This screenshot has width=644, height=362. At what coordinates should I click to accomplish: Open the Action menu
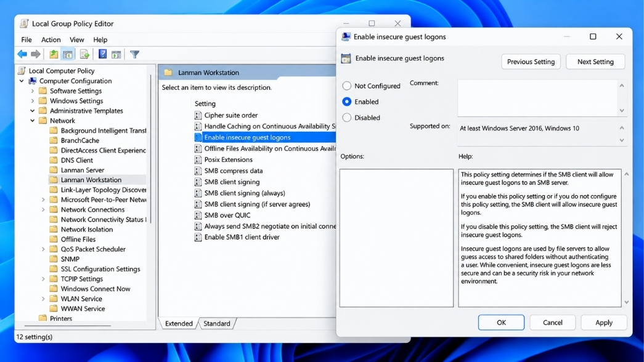51,40
